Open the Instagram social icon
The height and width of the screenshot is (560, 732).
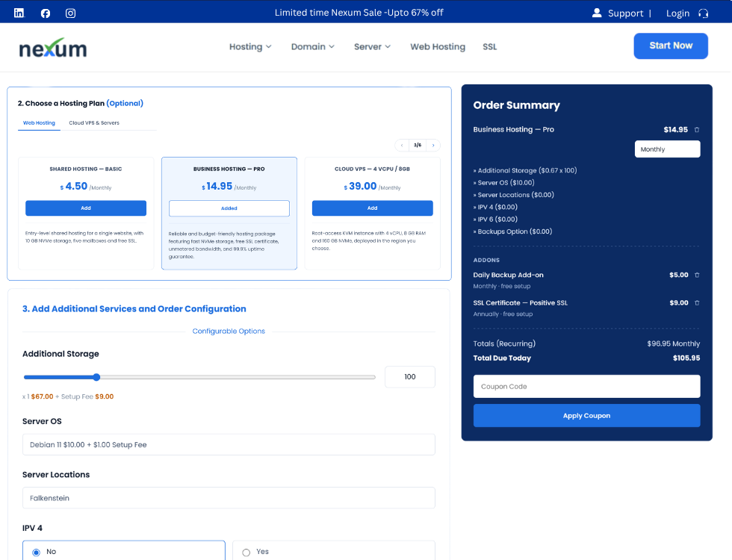(70, 13)
